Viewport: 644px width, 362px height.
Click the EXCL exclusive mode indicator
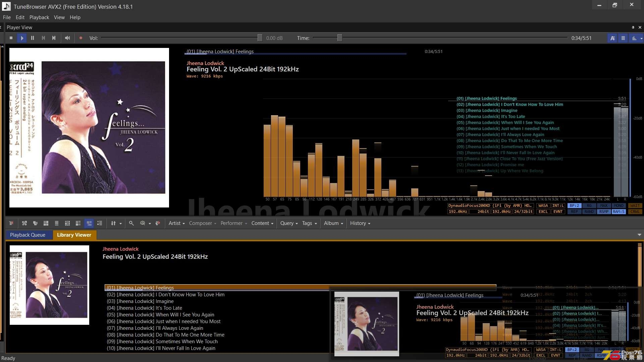pos(543,212)
